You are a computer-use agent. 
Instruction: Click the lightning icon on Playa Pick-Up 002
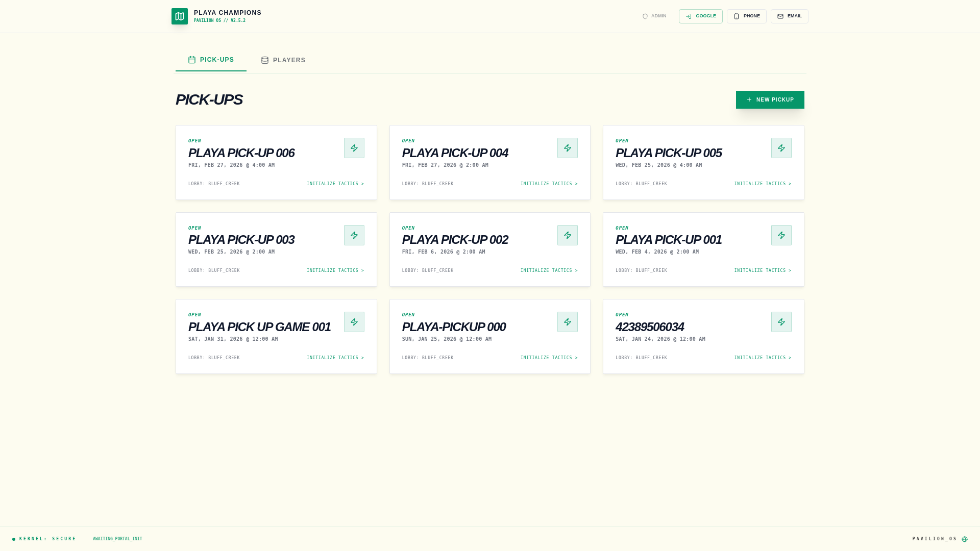click(x=568, y=235)
